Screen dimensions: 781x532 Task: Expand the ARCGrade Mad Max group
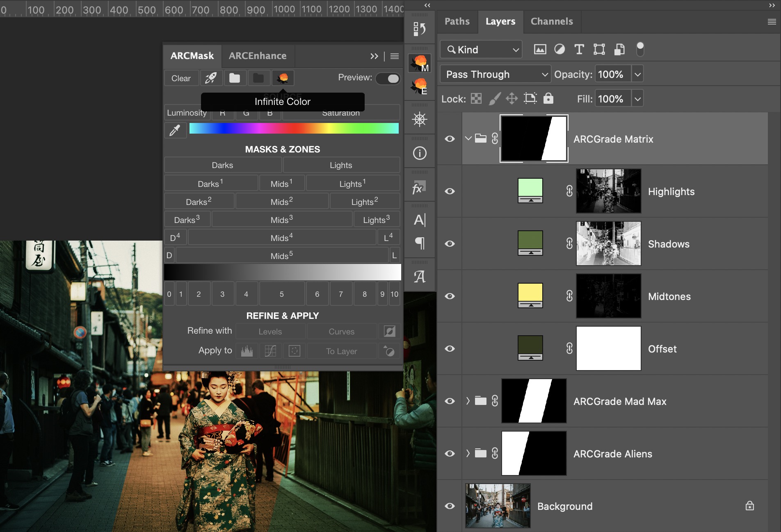click(468, 401)
